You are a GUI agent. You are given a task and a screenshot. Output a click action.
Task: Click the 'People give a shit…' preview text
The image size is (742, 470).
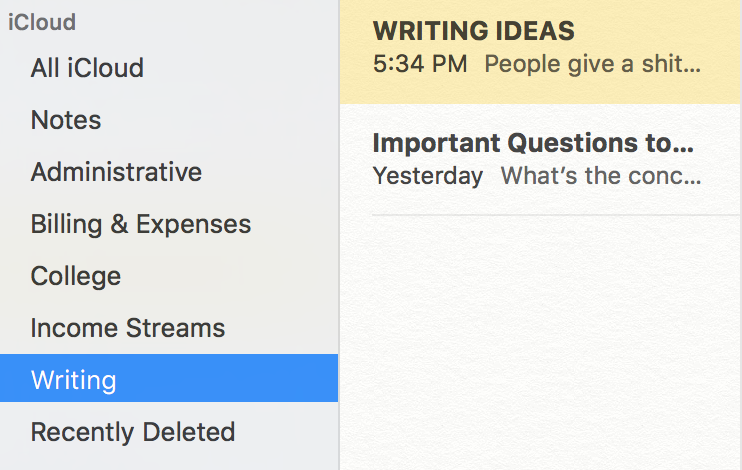(592, 64)
